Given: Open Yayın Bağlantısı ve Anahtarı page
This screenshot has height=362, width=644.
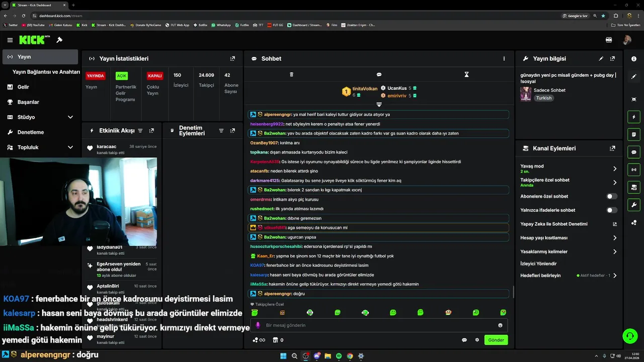Looking at the screenshot, I should click(46, 72).
